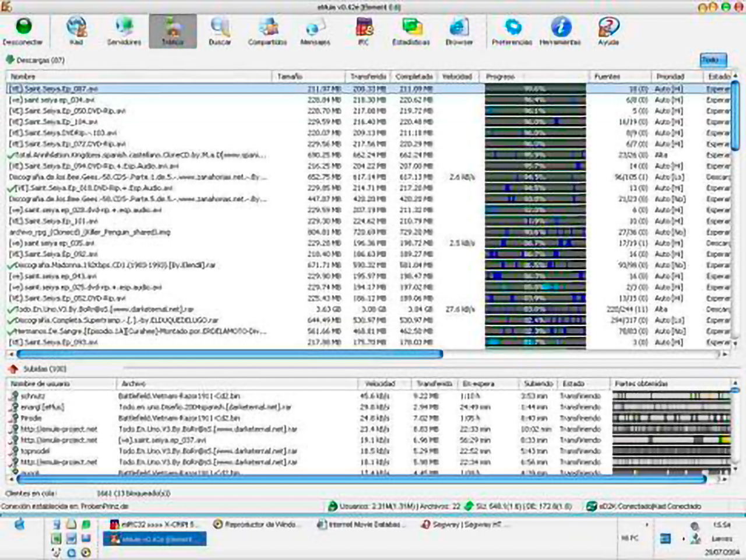746x560 pixels.
Task: Switch to mIRC32 taskbar button
Action: pyautogui.click(x=155, y=524)
